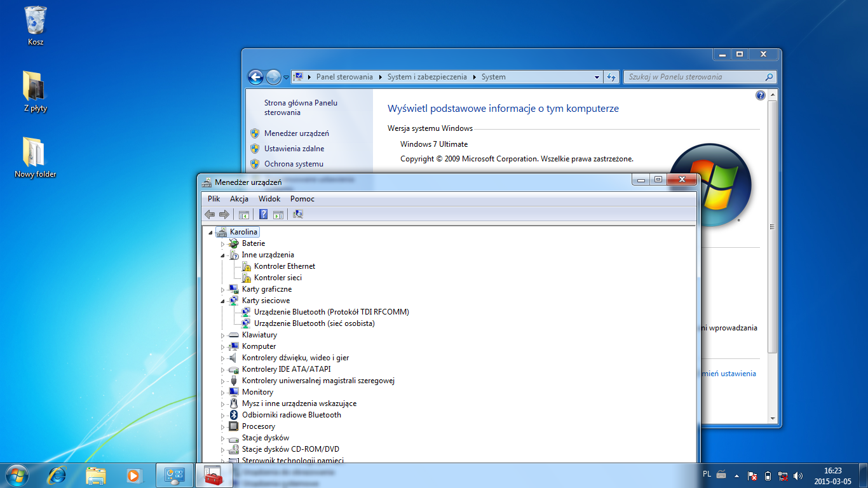868x488 pixels.
Task: Expand the Monitory category
Action: [223, 392]
